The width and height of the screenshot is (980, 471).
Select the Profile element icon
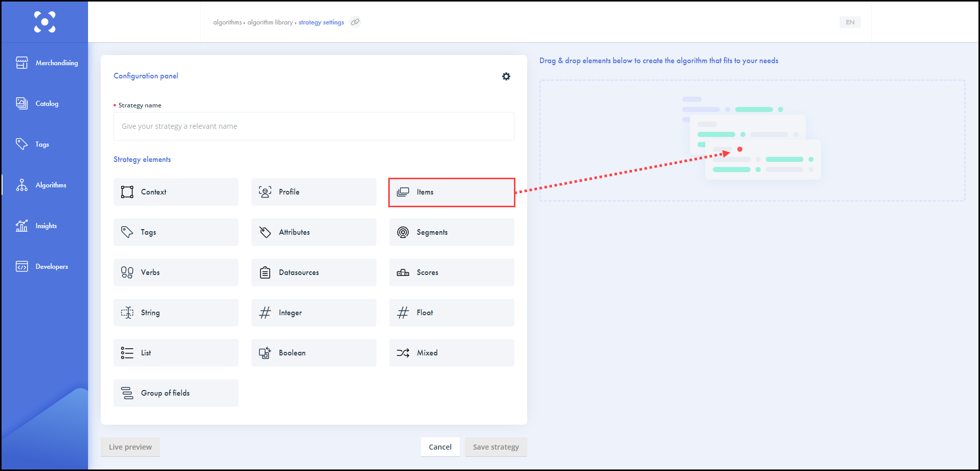(265, 192)
